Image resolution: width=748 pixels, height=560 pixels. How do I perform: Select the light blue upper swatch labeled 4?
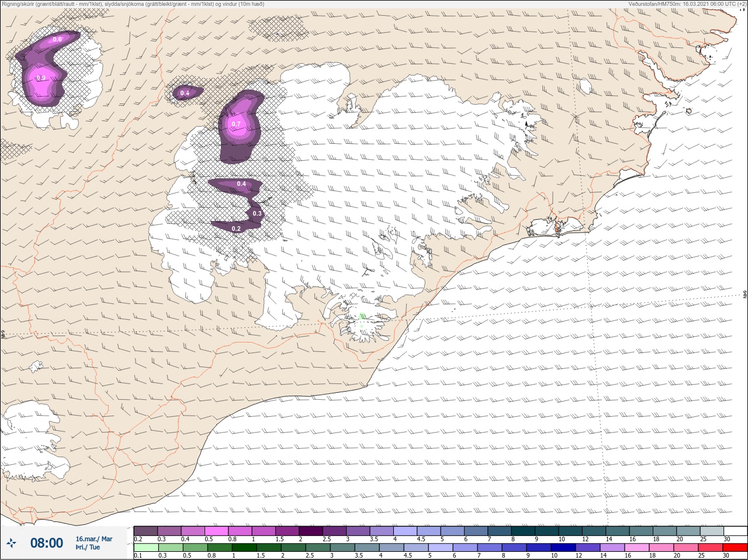(406, 531)
